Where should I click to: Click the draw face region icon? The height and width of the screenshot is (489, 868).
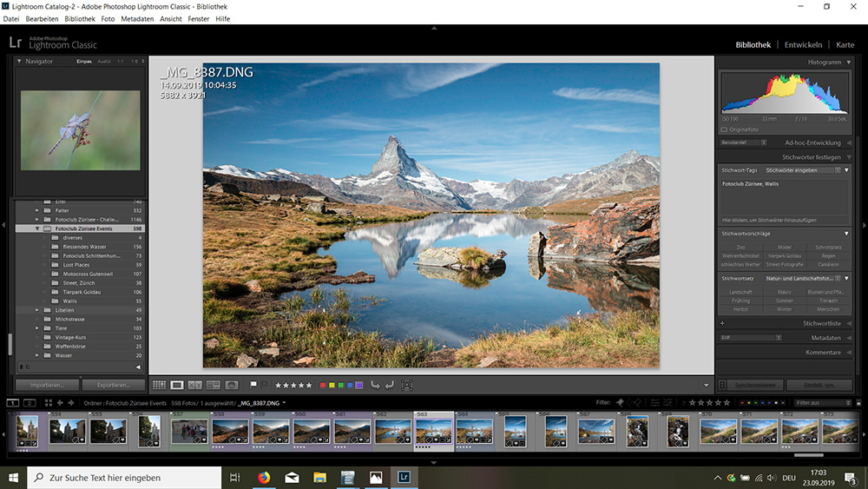click(407, 385)
